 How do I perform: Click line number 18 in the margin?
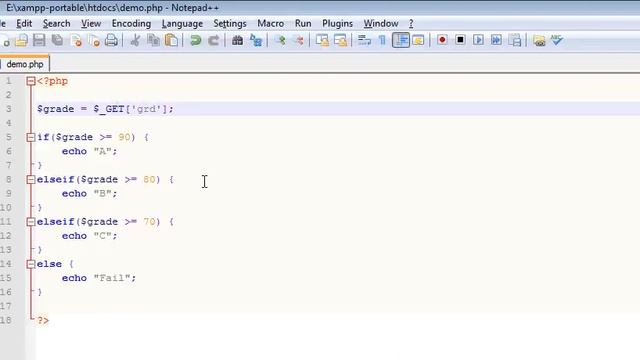coord(6,320)
